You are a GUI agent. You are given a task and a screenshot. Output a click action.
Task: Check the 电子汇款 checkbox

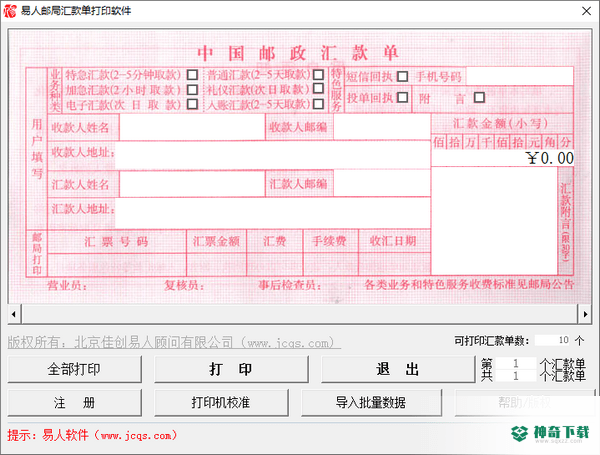(192, 104)
